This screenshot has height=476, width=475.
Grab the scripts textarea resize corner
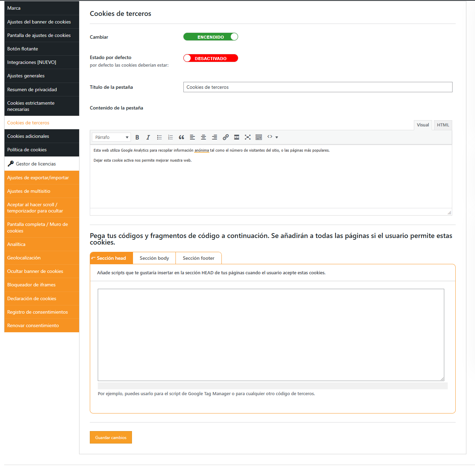click(x=442, y=379)
